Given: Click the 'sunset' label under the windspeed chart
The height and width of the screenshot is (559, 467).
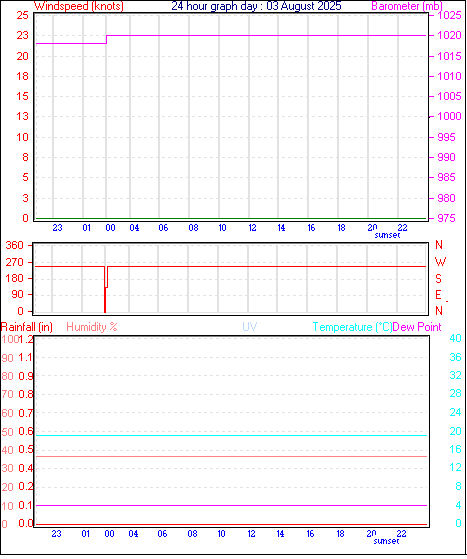Looking at the screenshot, I should [x=387, y=235].
